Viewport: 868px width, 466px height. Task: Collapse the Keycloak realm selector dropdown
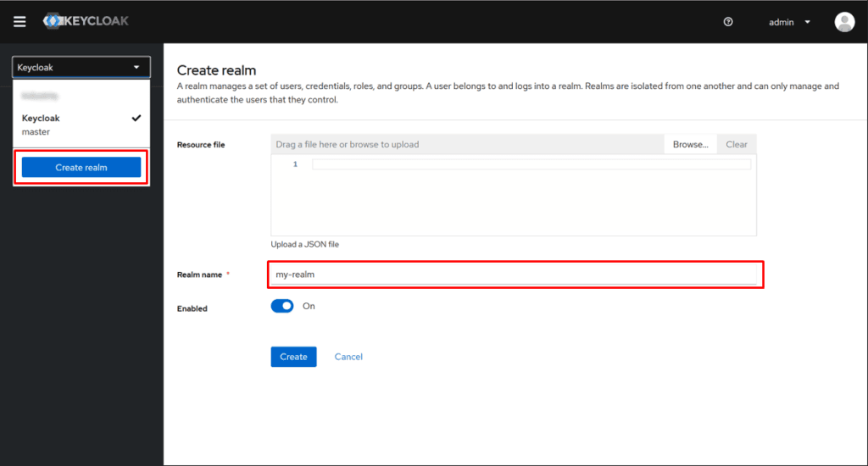[x=81, y=68]
